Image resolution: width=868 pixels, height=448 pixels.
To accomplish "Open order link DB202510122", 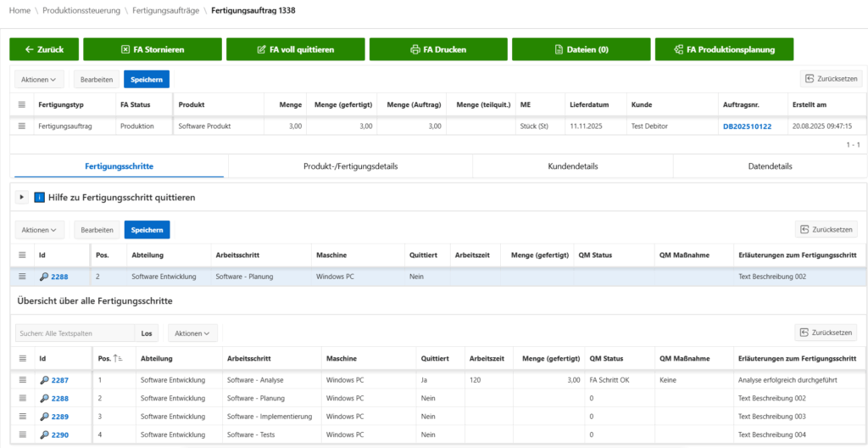I will tap(748, 126).
